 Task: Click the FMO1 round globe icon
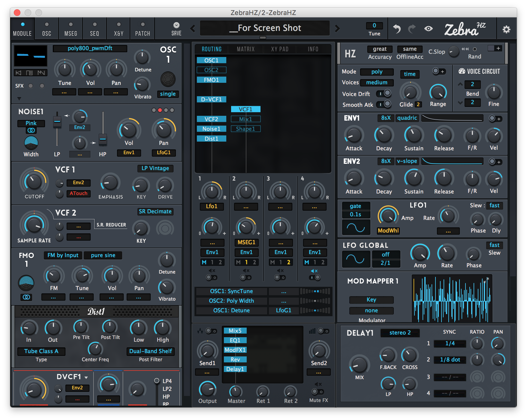pos(26,283)
